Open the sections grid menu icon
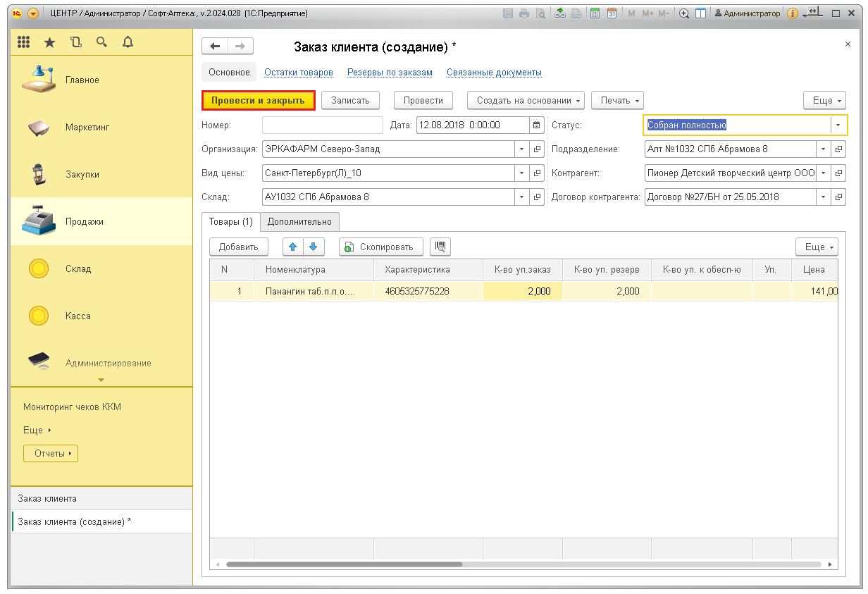 [x=24, y=42]
